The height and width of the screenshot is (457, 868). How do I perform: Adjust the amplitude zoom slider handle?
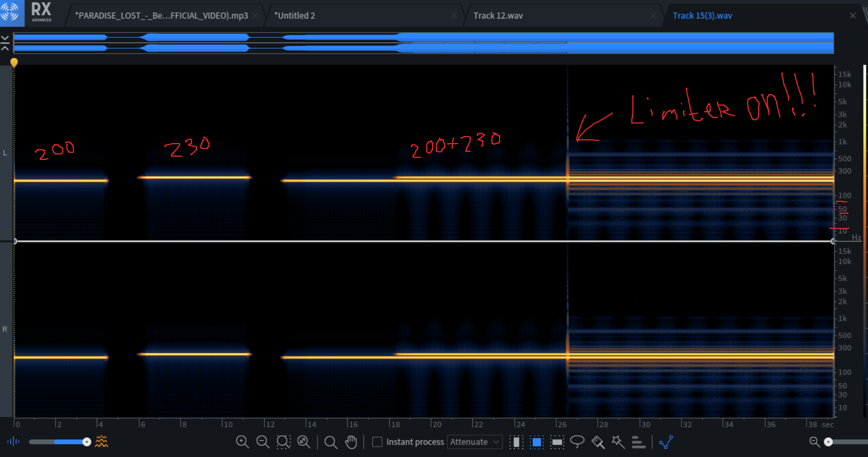[x=828, y=442]
